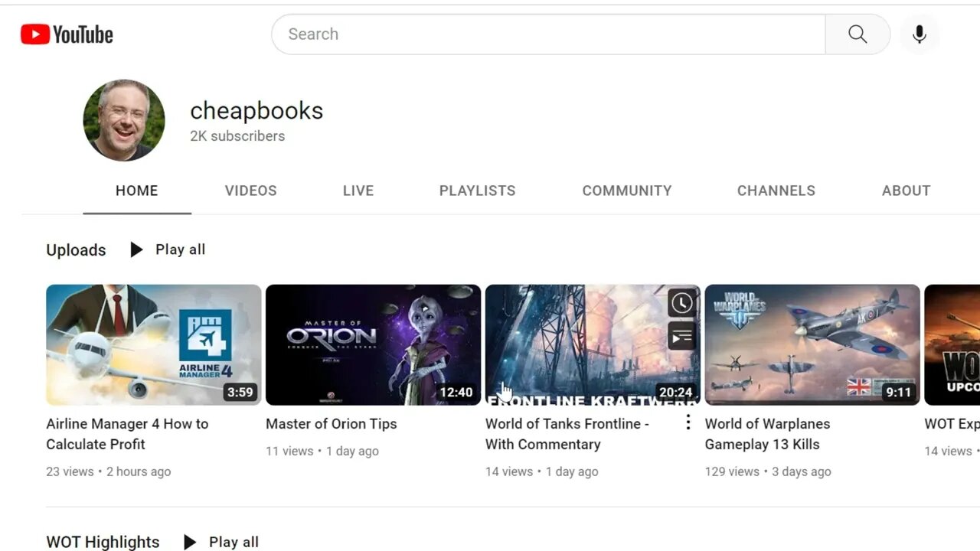Click the YouTube logo to go home
This screenshot has height=551, width=980.
tap(67, 34)
